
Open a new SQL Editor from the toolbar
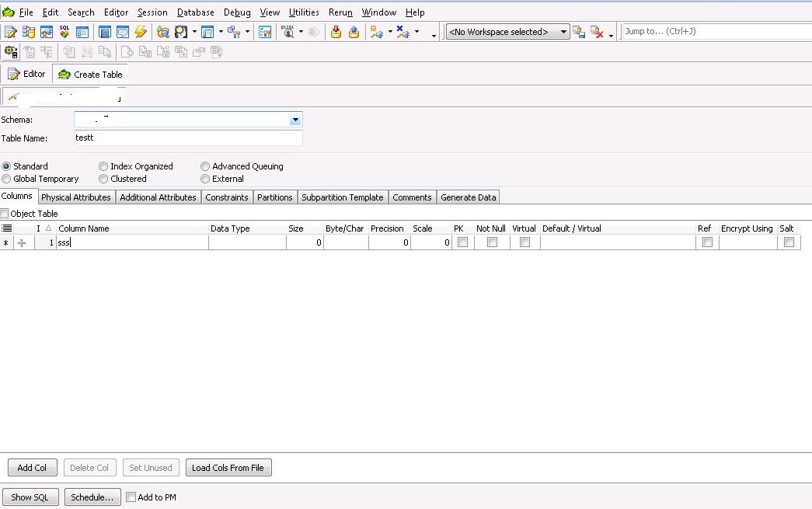pos(12,31)
